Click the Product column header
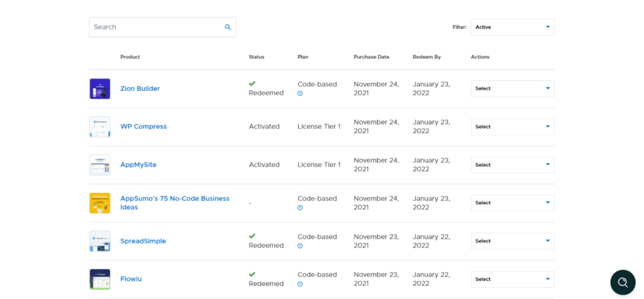The width and height of the screenshot is (644, 299). pyautogui.click(x=130, y=57)
